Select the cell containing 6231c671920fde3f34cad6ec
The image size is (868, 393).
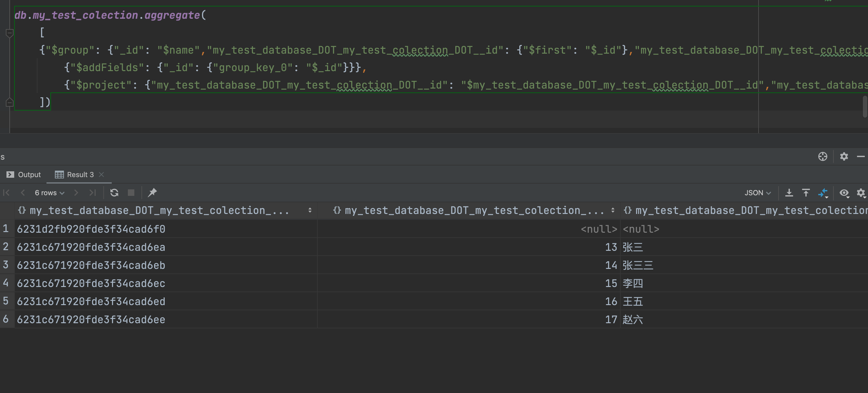(x=91, y=283)
